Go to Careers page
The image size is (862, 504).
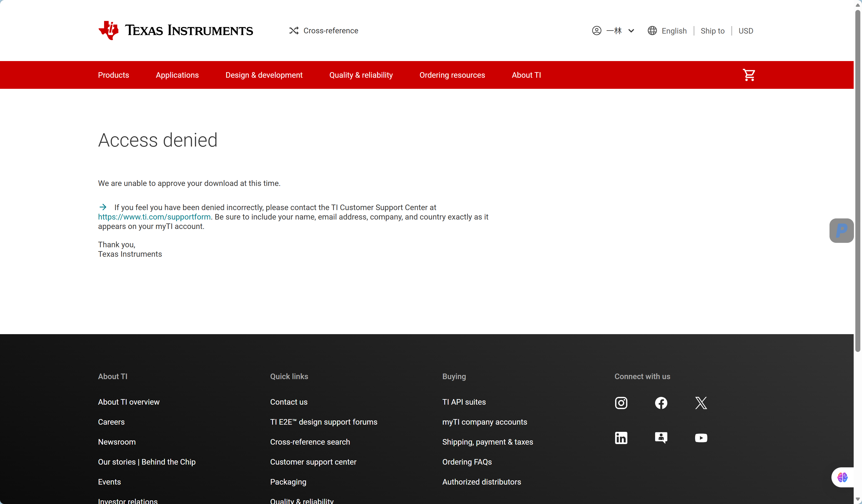coord(111,422)
